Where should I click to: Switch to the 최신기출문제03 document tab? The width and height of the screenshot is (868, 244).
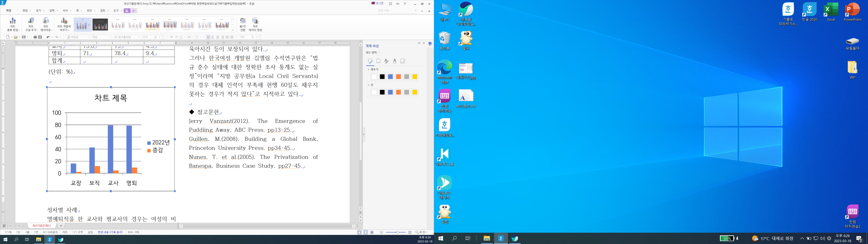point(42,226)
